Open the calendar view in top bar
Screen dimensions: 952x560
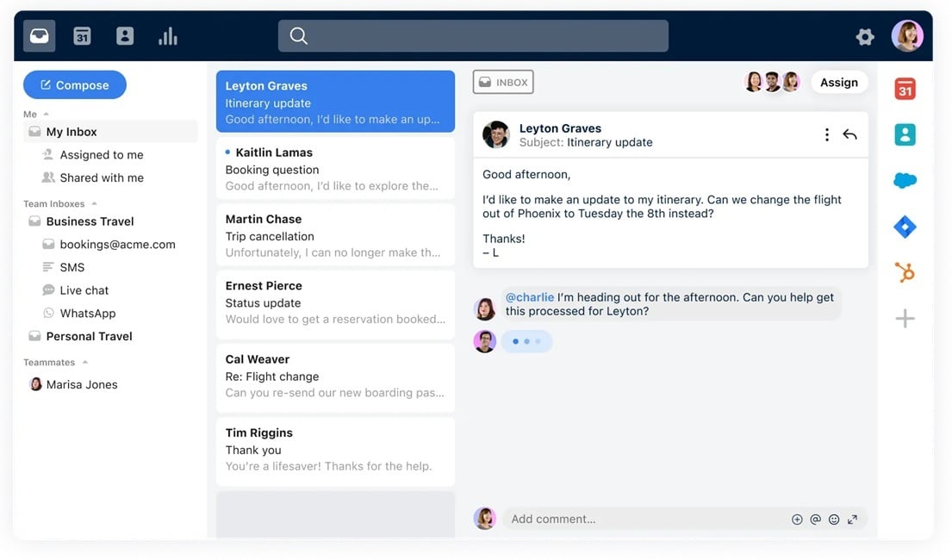tap(82, 36)
